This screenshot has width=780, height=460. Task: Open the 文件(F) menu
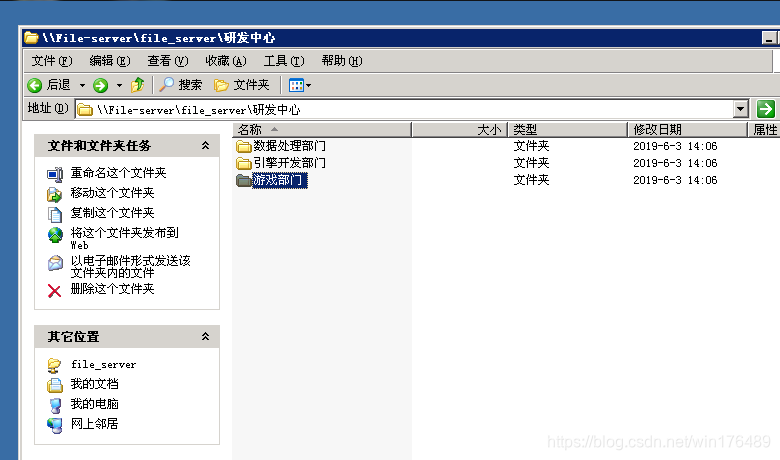pyautogui.click(x=52, y=61)
